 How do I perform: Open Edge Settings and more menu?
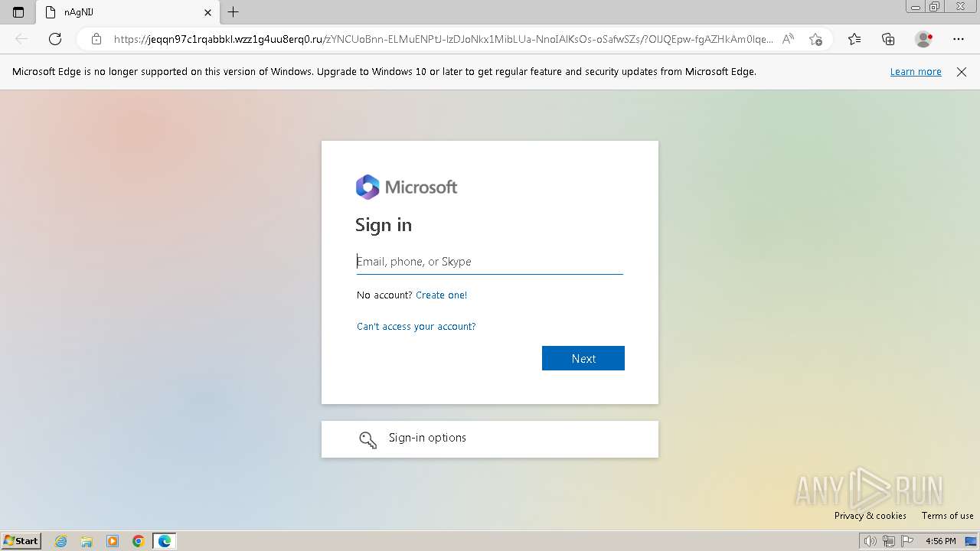click(959, 39)
